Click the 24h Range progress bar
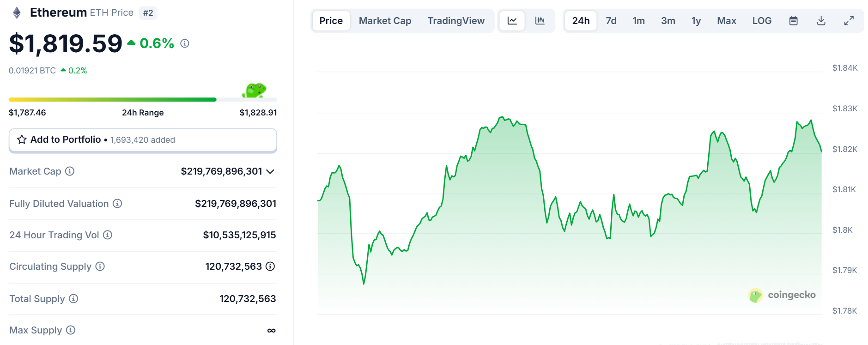The width and height of the screenshot is (868, 345). point(143,99)
